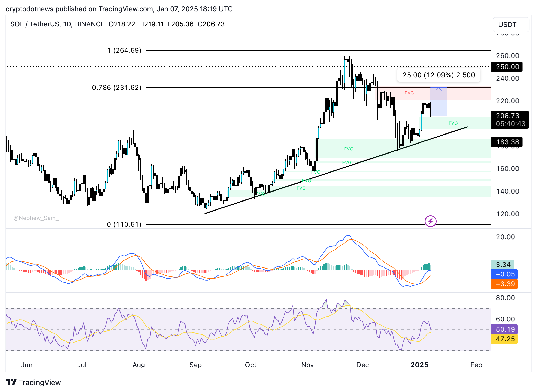The height and width of the screenshot is (392, 537).
Task: Click the yellow 47.25 RSI average label
Action: tap(504, 339)
